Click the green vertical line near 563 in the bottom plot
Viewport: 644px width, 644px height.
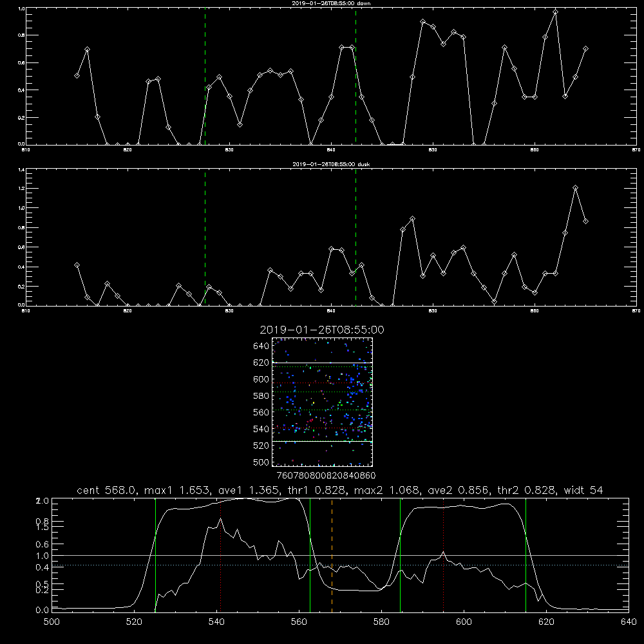pos(310,554)
